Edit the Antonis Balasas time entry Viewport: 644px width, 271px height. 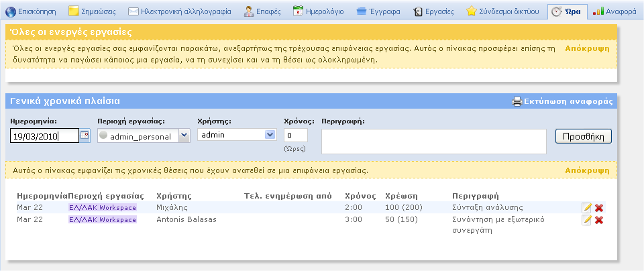(x=586, y=220)
